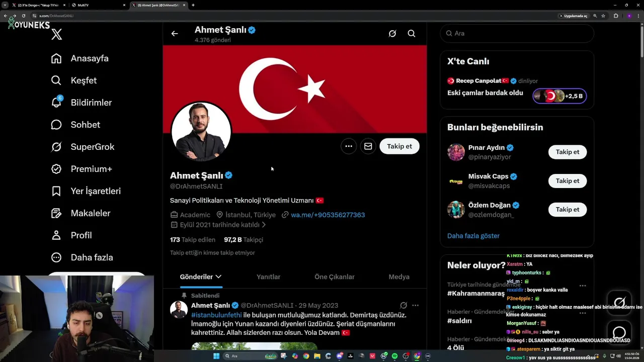644x362 pixels.
Task: Open wa.me/+905356277363 profile link
Action: (x=328, y=215)
